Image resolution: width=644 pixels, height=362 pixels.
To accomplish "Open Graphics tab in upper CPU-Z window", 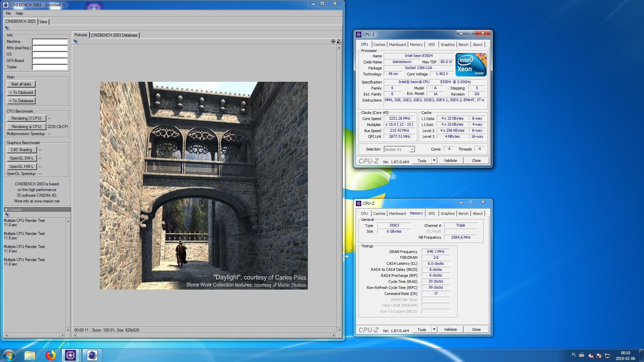I will point(447,45).
